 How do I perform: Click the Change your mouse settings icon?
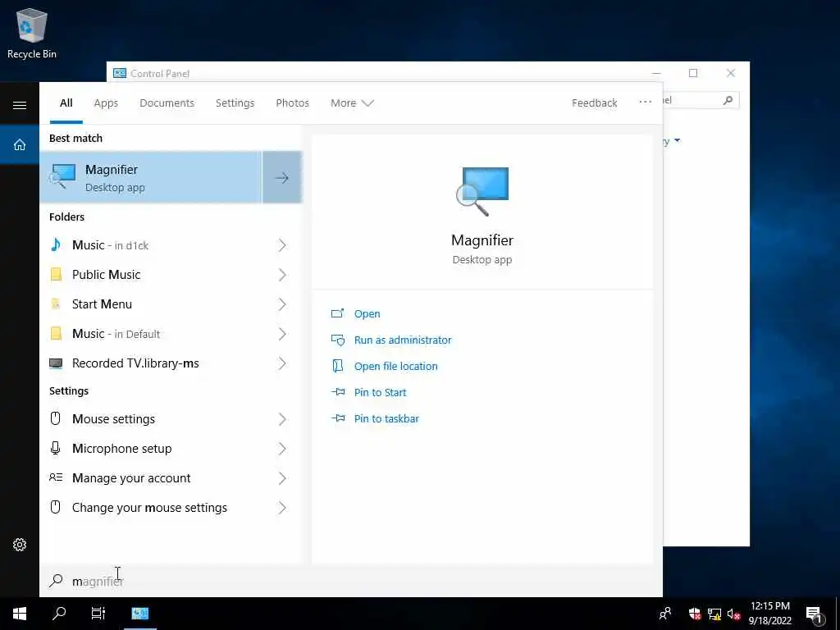55,507
